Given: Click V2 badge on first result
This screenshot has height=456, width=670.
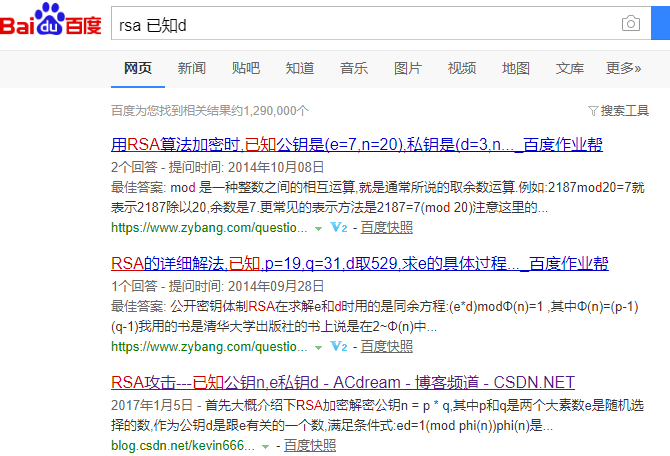Looking at the screenshot, I should (339, 227).
